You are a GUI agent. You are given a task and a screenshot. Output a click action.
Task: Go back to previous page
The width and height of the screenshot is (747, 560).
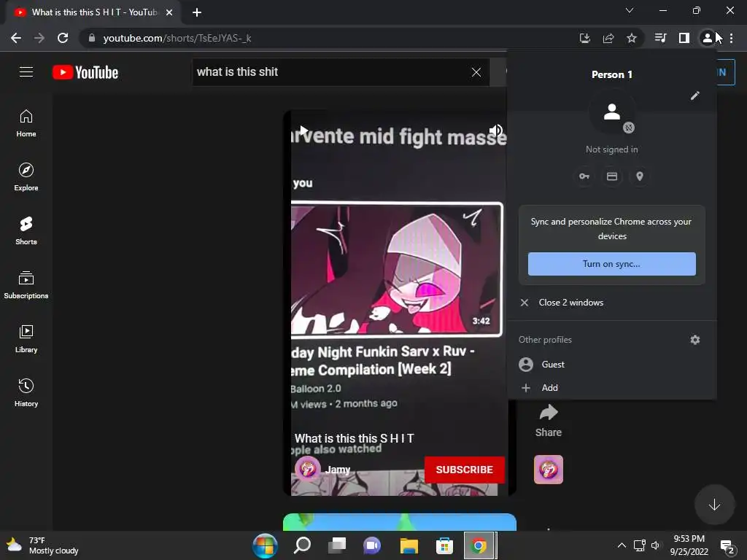point(16,38)
